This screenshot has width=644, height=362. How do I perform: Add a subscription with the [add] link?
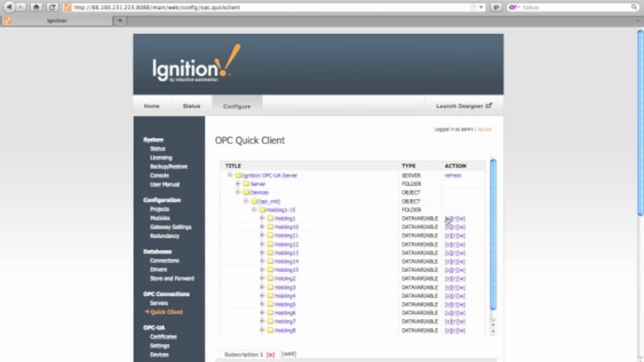click(x=288, y=354)
